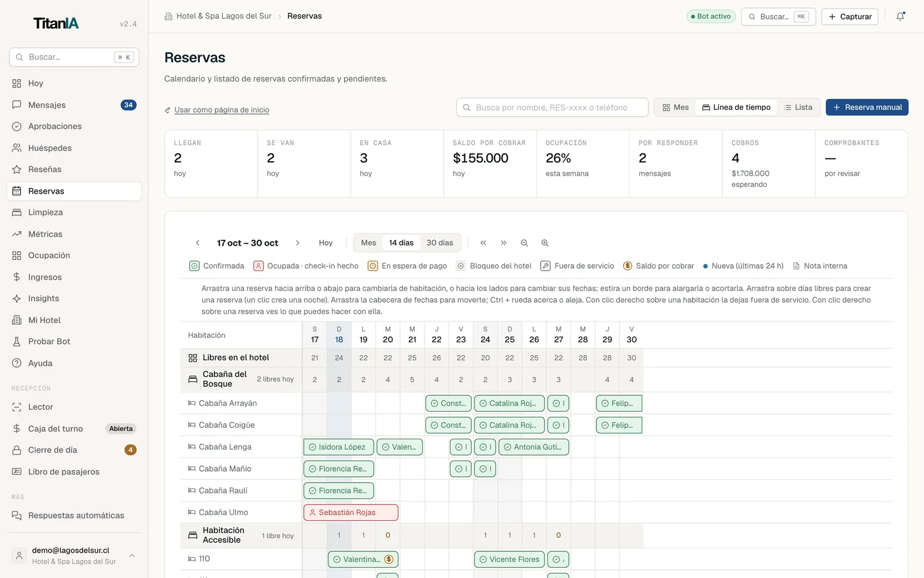Screen dimensions: 924x578
Task: Open Libro de pasajeros
Action: (x=74, y=472)
